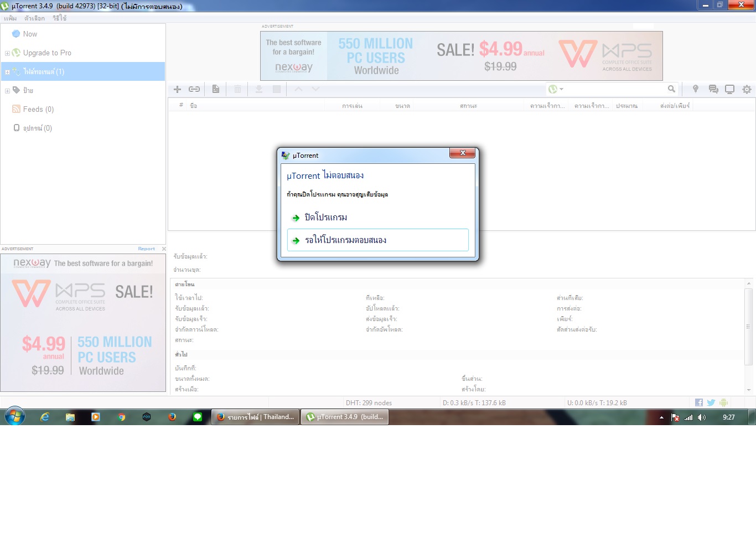Click the Add Torrent from URL link icon
This screenshot has height=558, width=756.
(194, 89)
